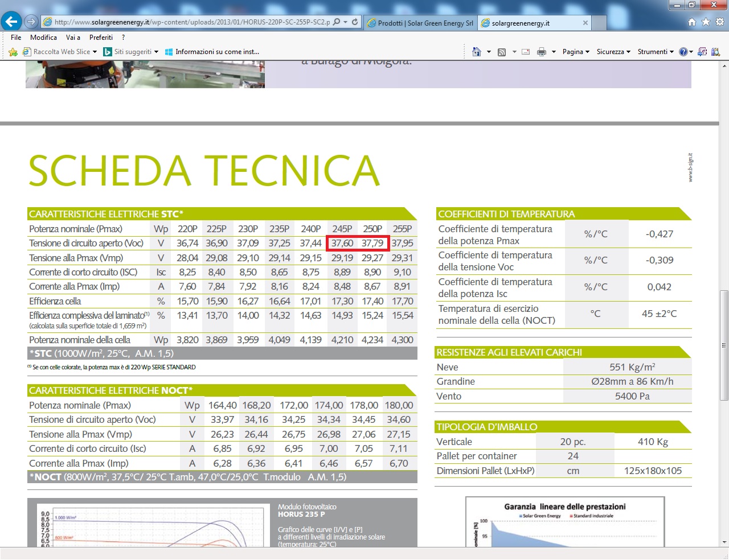Click the Garanzia lineare delle prestazioni chart
729x560 pixels.
(x=565, y=522)
